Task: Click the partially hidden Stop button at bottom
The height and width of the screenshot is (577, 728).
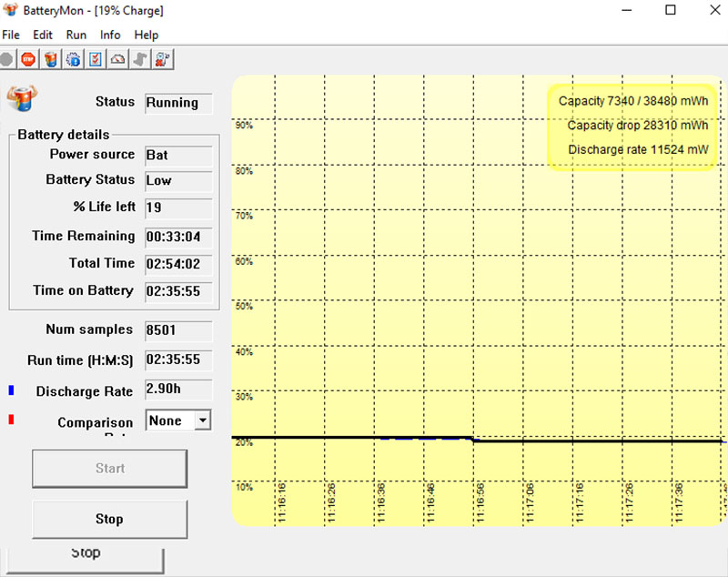Action: coord(86,560)
